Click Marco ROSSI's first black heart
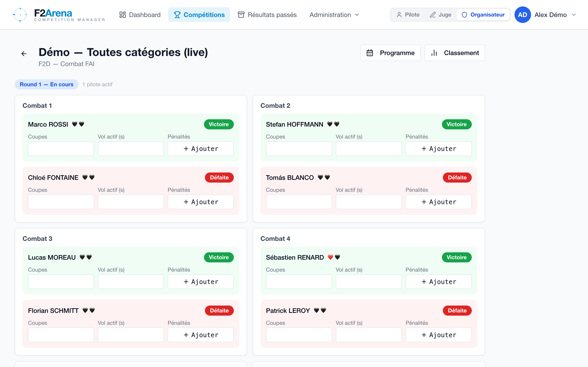Image resolution: width=588 pixels, height=367 pixels. coord(75,124)
